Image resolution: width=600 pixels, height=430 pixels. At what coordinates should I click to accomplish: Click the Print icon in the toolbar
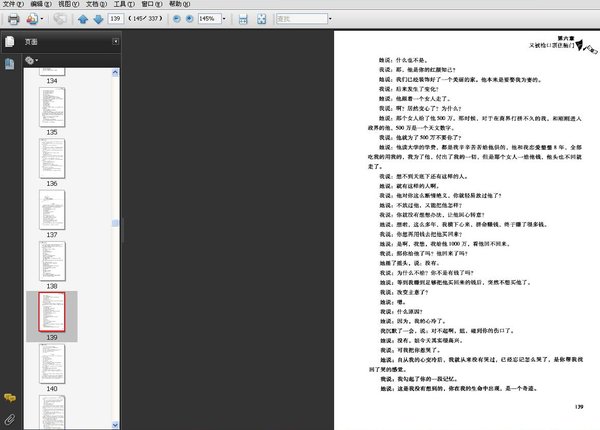[13, 19]
